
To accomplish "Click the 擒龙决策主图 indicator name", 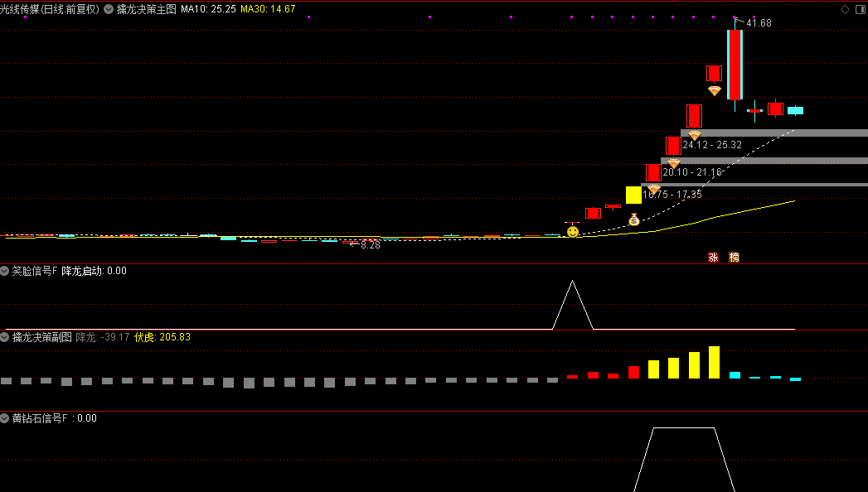I will click(x=146, y=9).
